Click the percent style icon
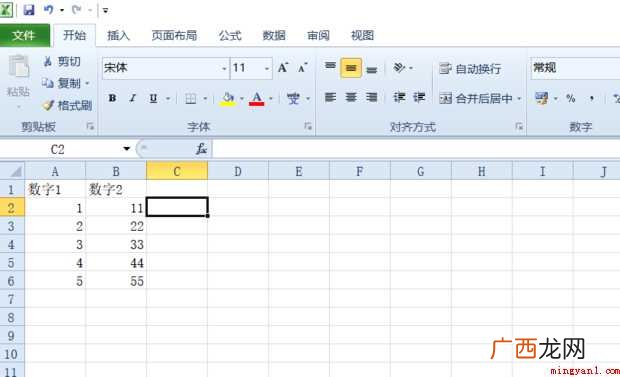620x377 pixels. coord(570,98)
